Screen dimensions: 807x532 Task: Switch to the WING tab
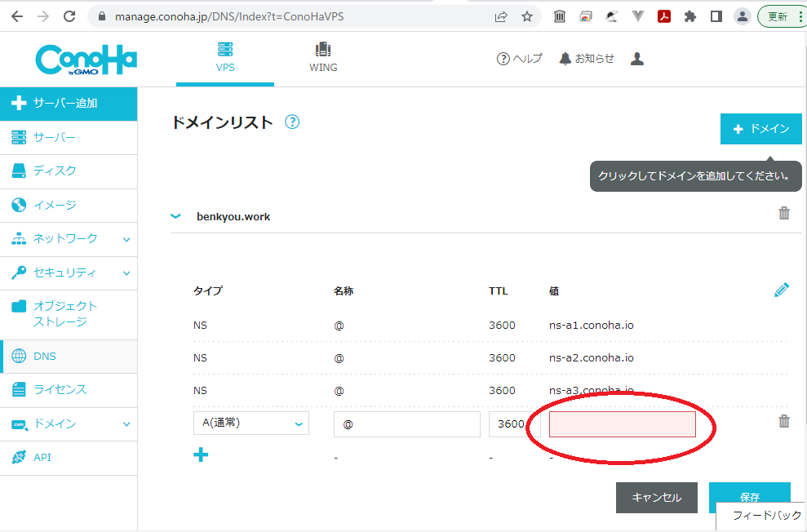pyautogui.click(x=323, y=57)
